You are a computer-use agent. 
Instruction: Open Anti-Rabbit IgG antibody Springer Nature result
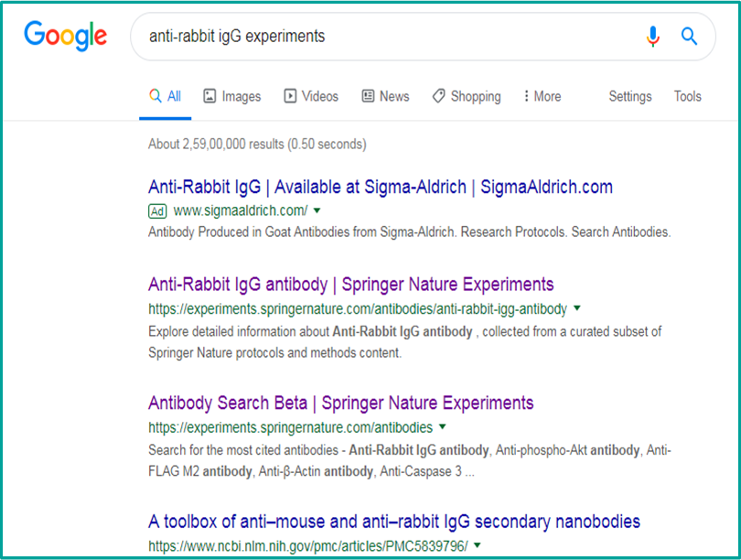[x=350, y=284]
